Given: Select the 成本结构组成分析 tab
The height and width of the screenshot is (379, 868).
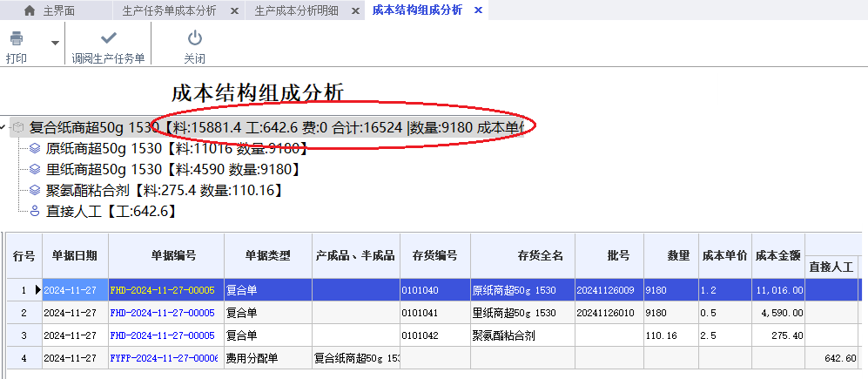Looking at the screenshot, I should pos(417,10).
